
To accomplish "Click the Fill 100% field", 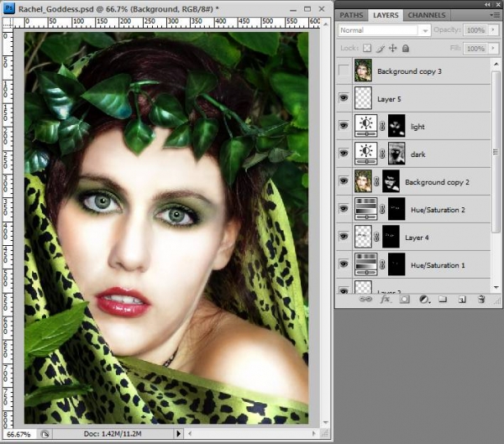I will [475, 48].
